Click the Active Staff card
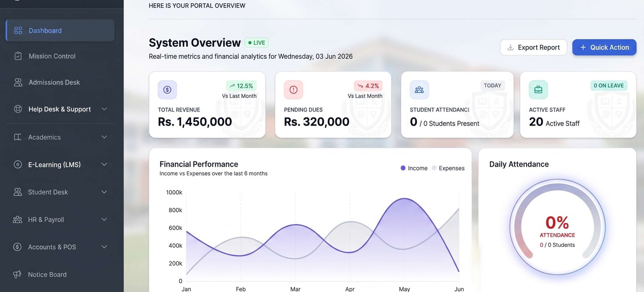Screen dimensions: 644x292 tap(578, 105)
